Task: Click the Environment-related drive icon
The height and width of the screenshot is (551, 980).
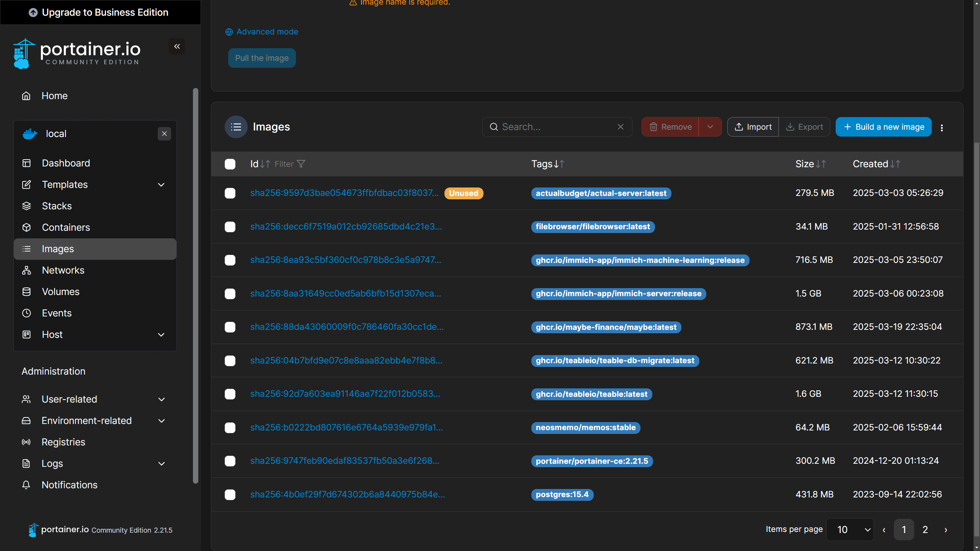Action: (26, 421)
